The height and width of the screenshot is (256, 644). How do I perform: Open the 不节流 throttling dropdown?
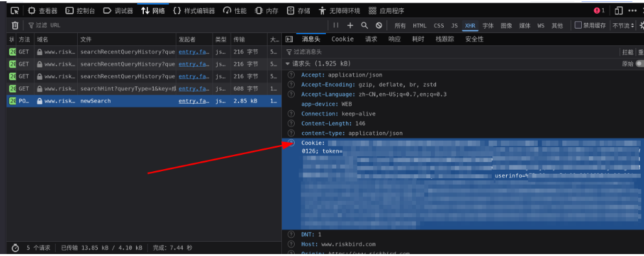[623, 25]
